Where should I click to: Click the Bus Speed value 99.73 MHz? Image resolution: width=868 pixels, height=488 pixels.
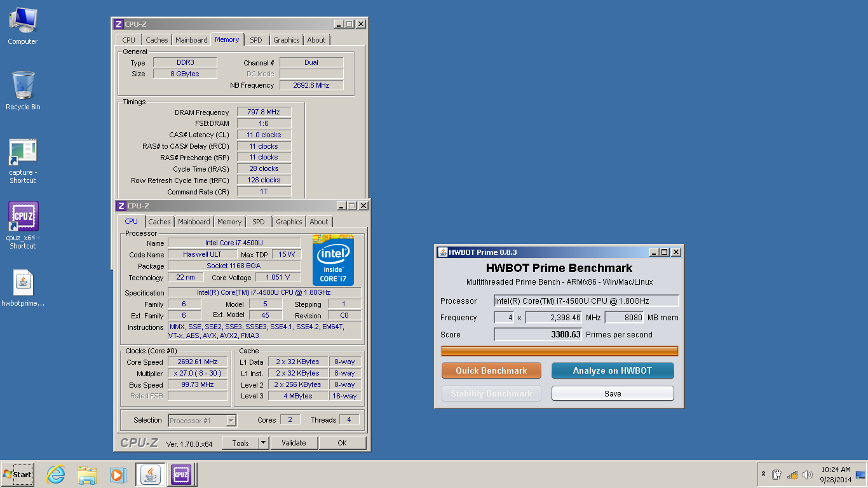(198, 384)
